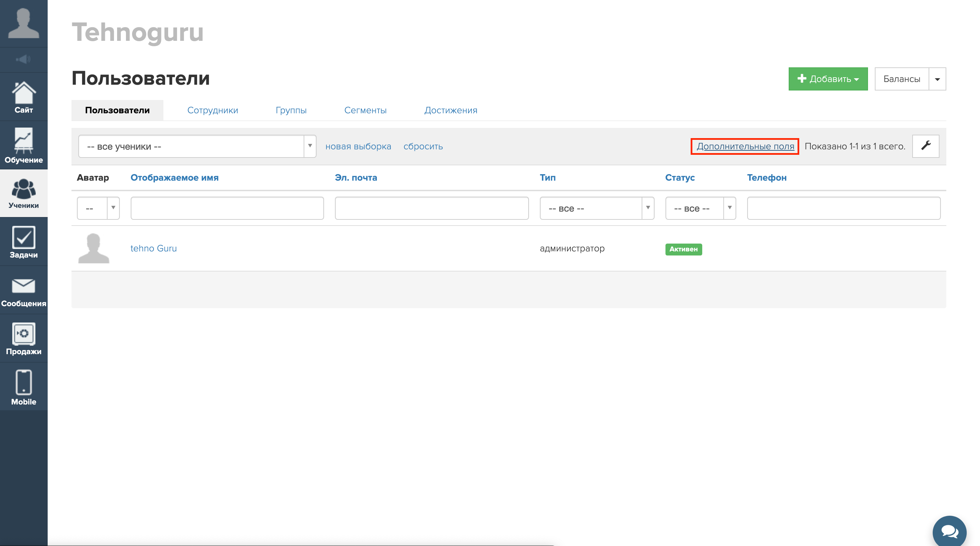Open the profile avatar in the sidebar
This screenshot has width=980, height=546.
23,23
